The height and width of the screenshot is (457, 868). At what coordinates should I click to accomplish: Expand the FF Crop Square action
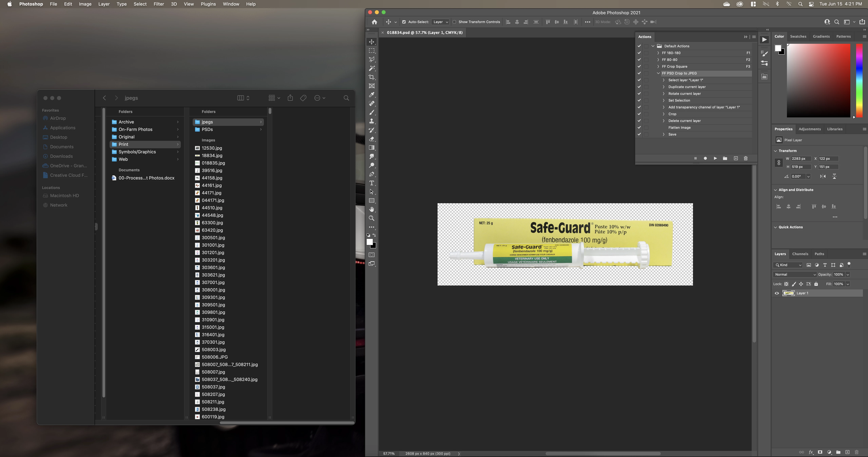click(x=658, y=66)
